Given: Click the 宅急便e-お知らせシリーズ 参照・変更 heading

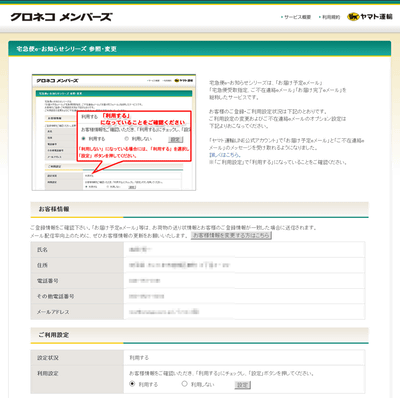Looking at the screenshot, I should (x=67, y=49).
